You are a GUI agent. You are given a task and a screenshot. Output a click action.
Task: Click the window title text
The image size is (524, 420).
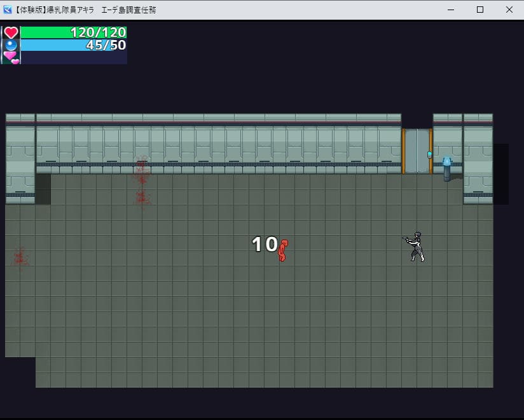85,10
